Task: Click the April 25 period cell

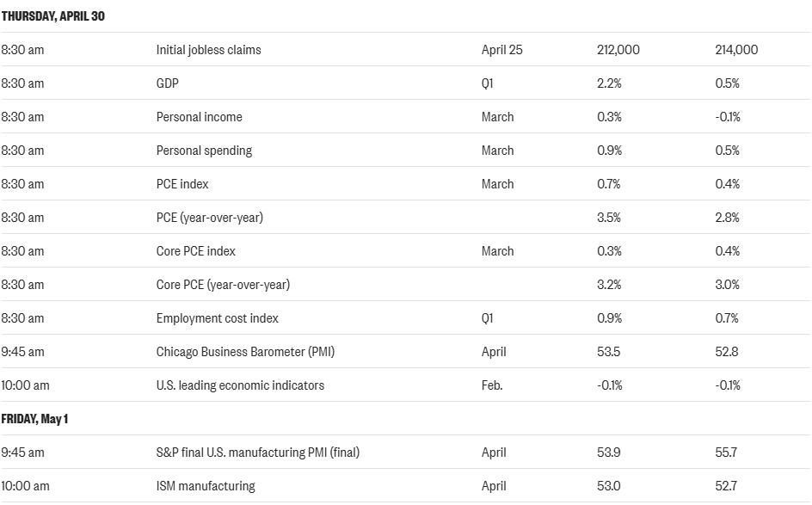Action: click(501, 50)
